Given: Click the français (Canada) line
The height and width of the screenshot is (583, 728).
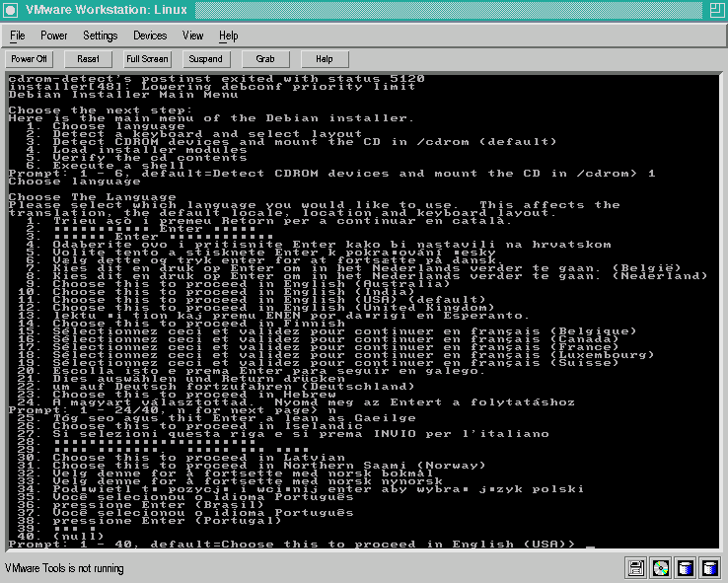Looking at the screenshot, I should 318,338.
